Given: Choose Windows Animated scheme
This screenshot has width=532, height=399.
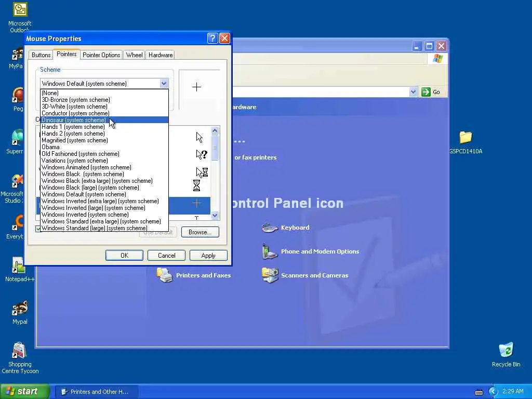Looking at the screenshot, I should point(104,167).
